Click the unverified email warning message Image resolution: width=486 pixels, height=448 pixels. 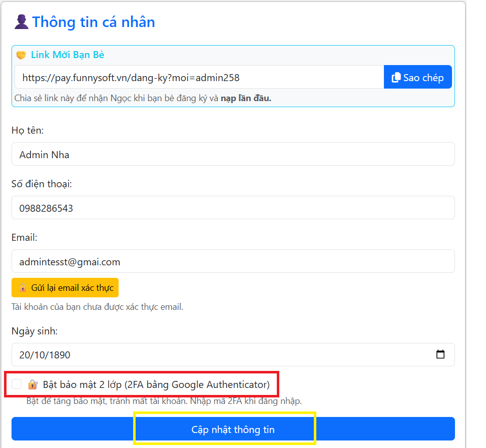[97, 307]
